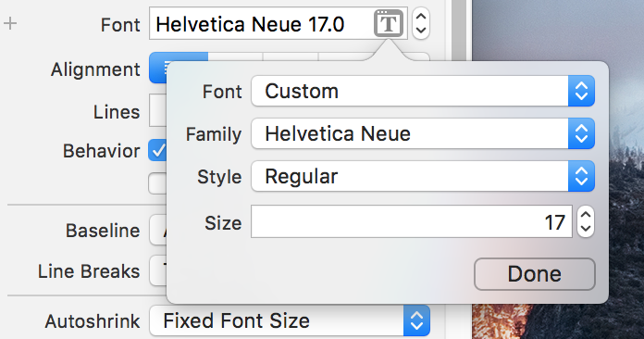Viewport: 644px width, 339px height.
Task: Toggle the Behavior checkbox
Action: point(157,150)
